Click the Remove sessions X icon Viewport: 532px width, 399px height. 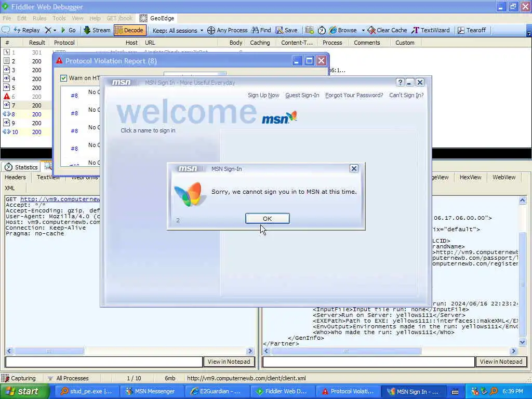coord(48,30)
